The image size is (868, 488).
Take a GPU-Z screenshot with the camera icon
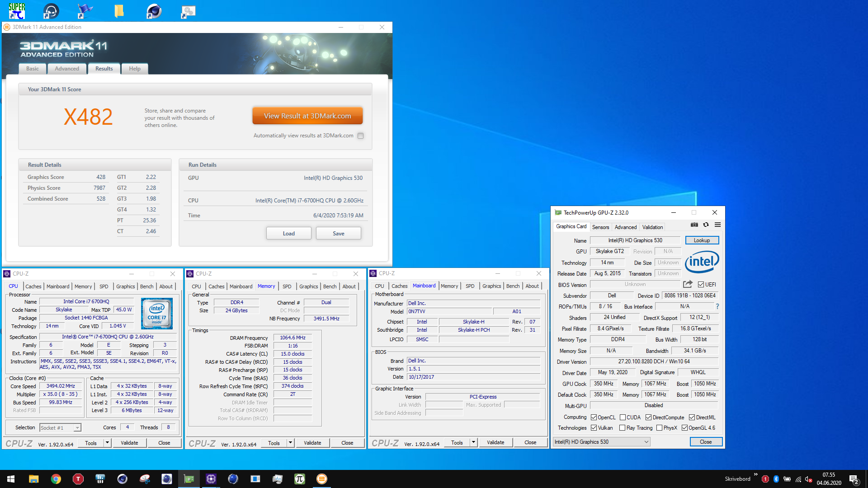click(694, 225)
